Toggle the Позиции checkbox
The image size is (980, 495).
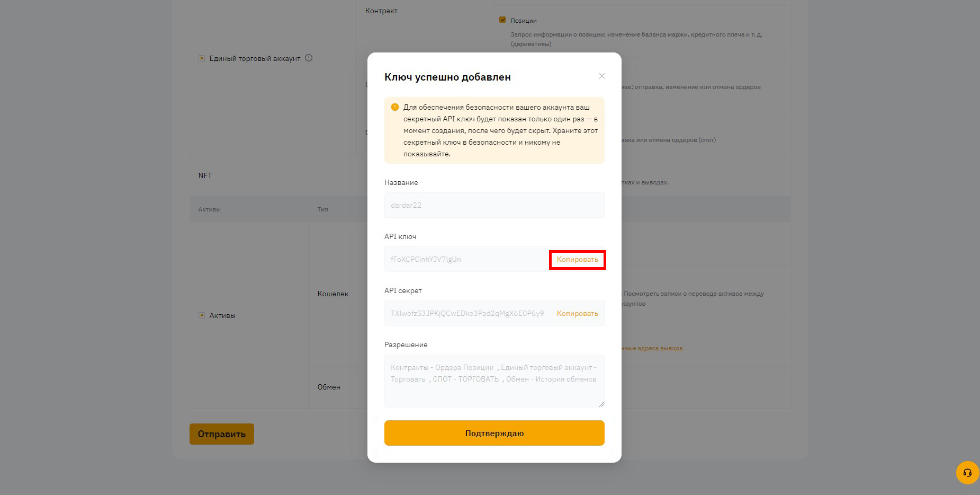click(x=502, y=20)
